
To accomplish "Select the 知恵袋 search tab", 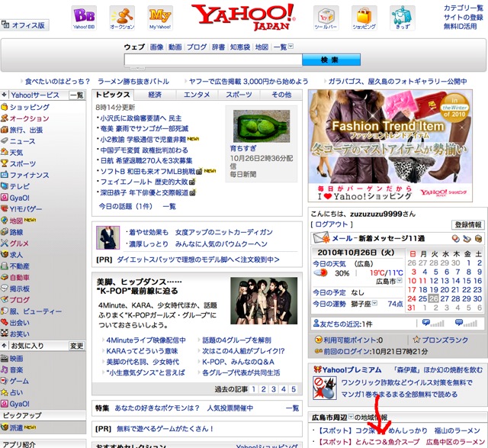I will 240,47.
